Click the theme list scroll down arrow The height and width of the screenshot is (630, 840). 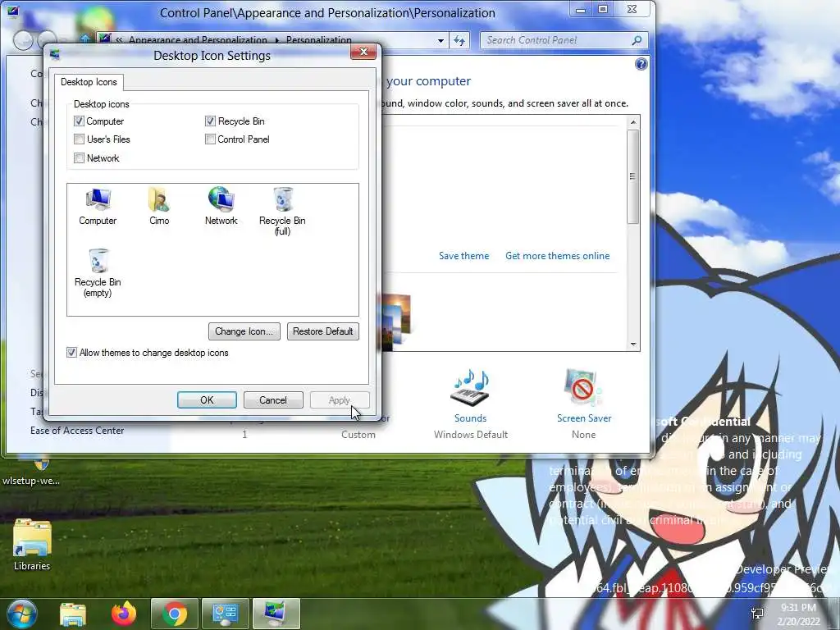click(x=633, y=345)
